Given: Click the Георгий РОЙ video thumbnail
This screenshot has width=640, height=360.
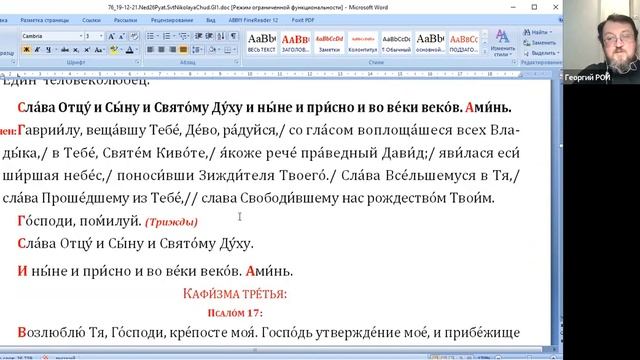Looking at the screenshot, I should tap(602, 42).
